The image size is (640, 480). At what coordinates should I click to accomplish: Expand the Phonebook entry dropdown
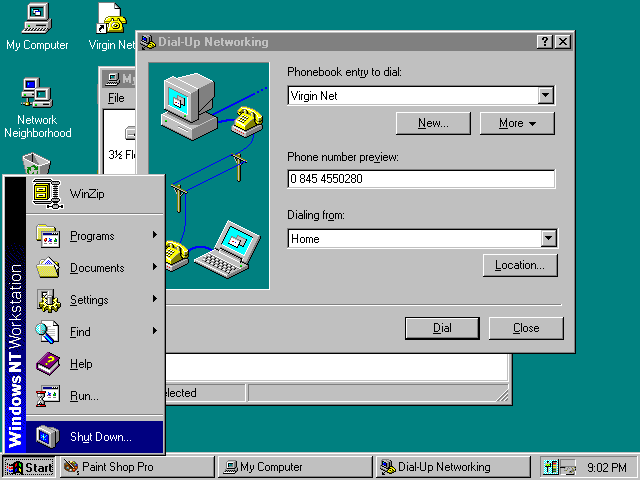[x=546, y=96]
